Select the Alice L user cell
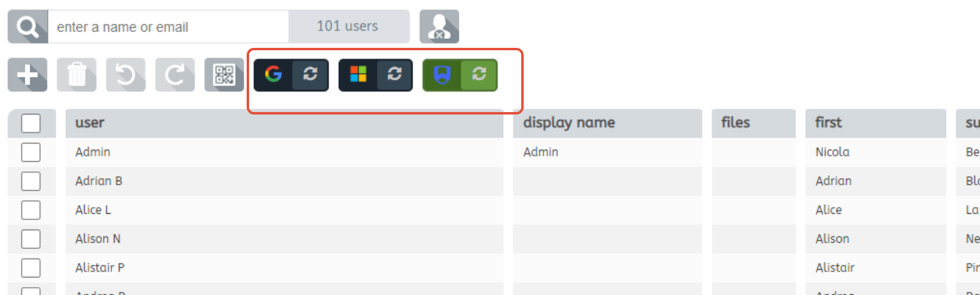 (x=284, y=210)
